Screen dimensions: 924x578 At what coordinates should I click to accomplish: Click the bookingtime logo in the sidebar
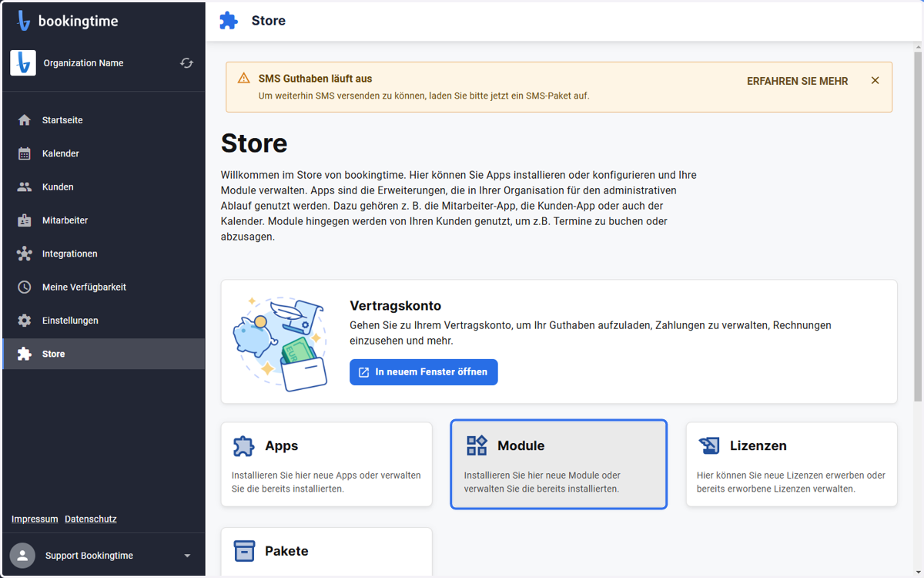(x=68, y=22)
